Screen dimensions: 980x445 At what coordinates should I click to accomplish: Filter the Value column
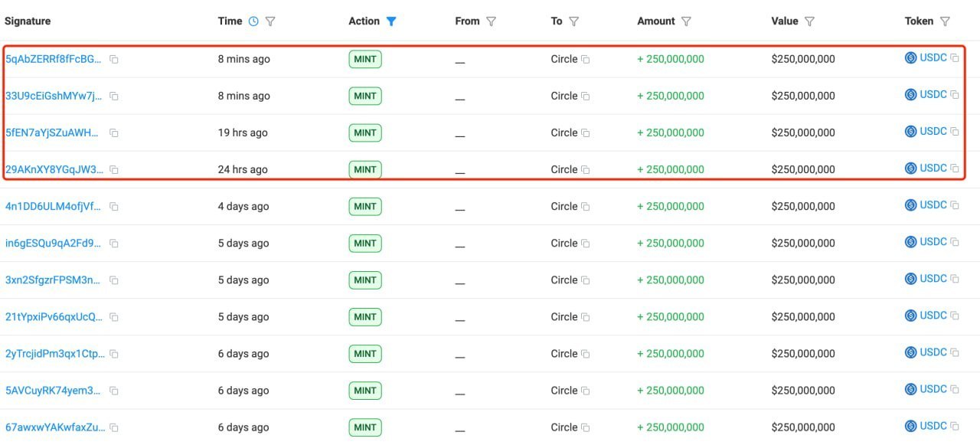click(x=809, y=21)
